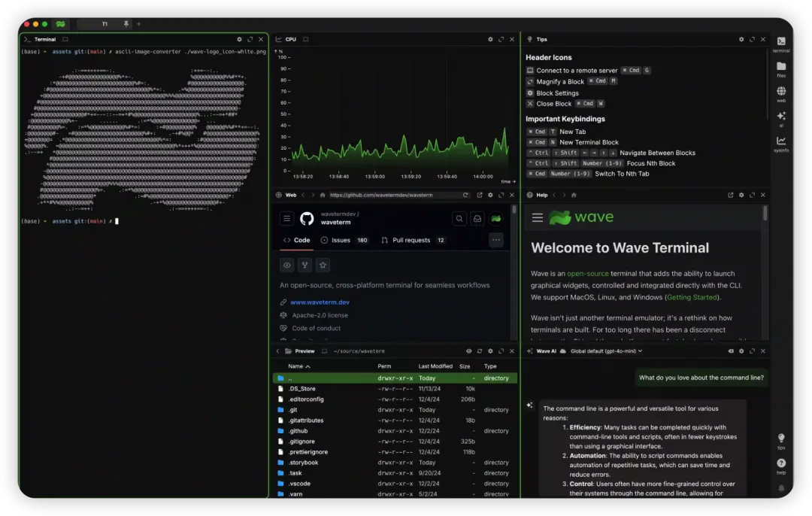Select the .prettierignore file row
The width and height of the screenshot is (812, 516).
coord(395,452)
